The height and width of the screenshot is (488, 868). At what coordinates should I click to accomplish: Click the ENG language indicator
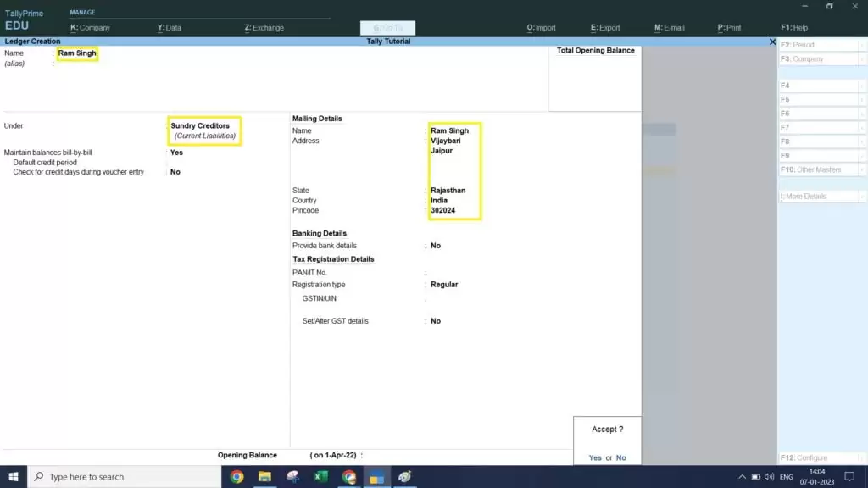[786, 477]
